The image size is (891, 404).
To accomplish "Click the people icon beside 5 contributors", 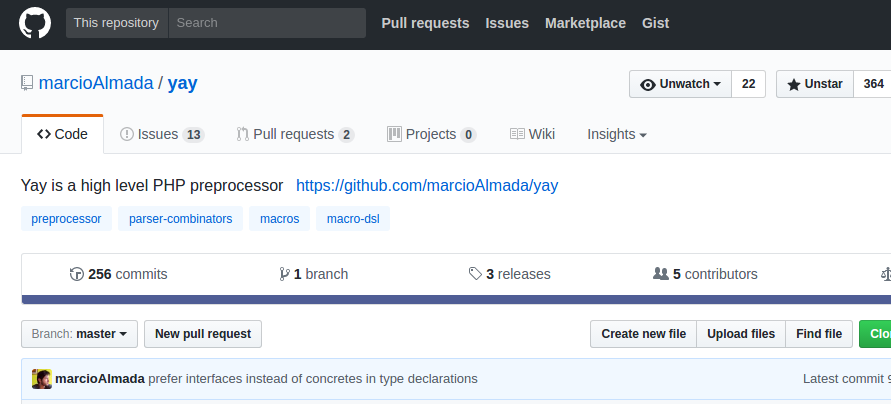I will tap(661, 274).
